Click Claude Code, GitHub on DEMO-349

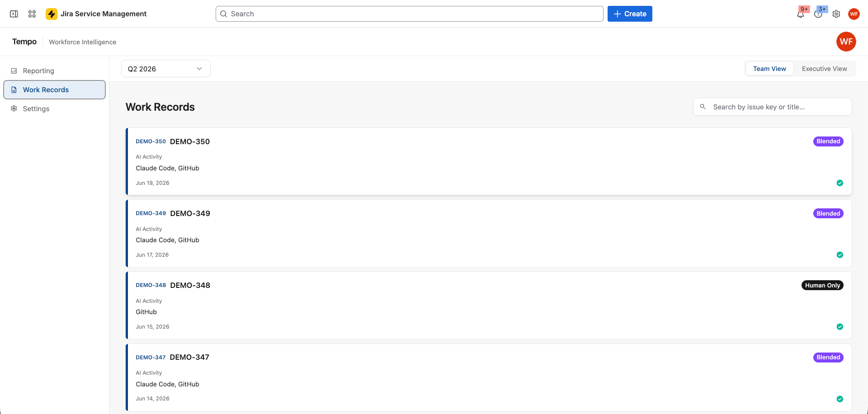point(168,240)
